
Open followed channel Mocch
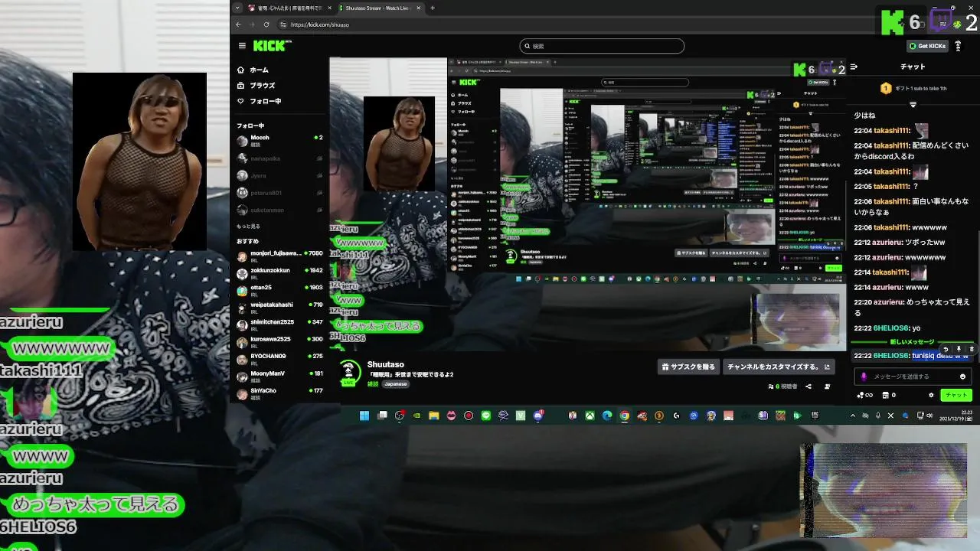coord(279,140)
